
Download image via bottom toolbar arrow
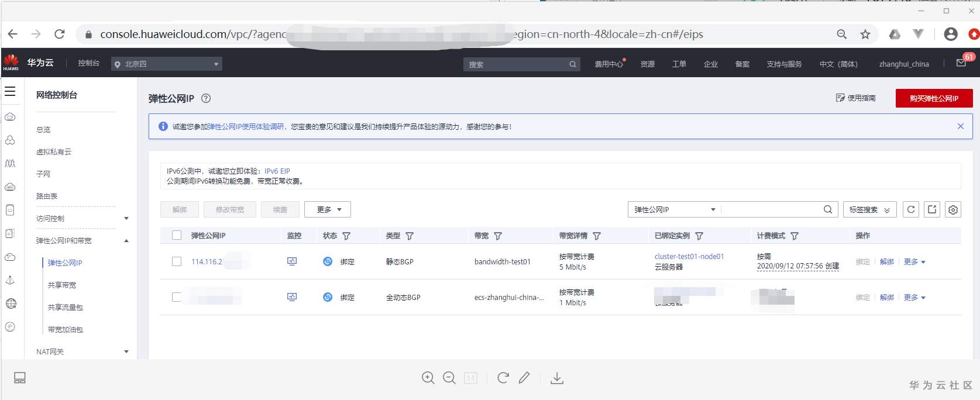pyautogui.click(x=557, y=378)
